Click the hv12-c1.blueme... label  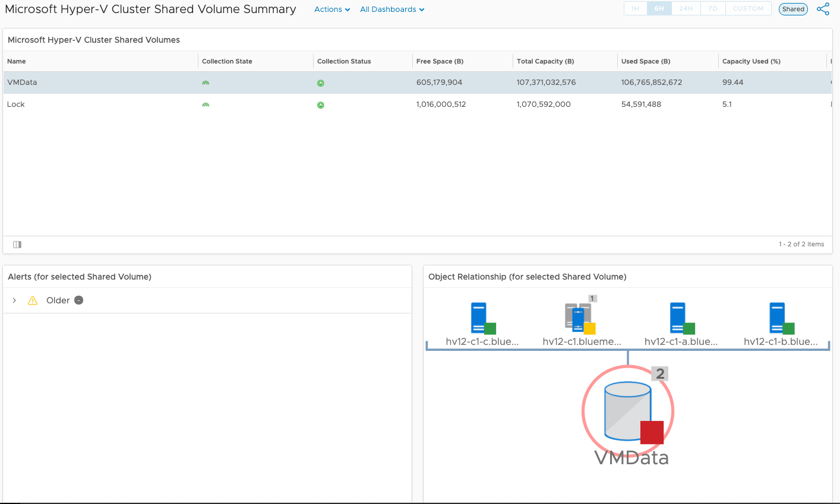point(582,342)
